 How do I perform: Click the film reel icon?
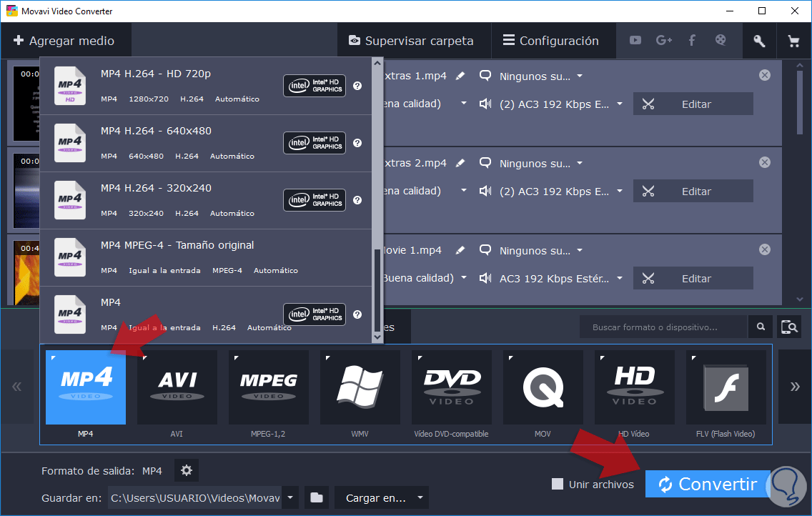(x=721, y=40)
